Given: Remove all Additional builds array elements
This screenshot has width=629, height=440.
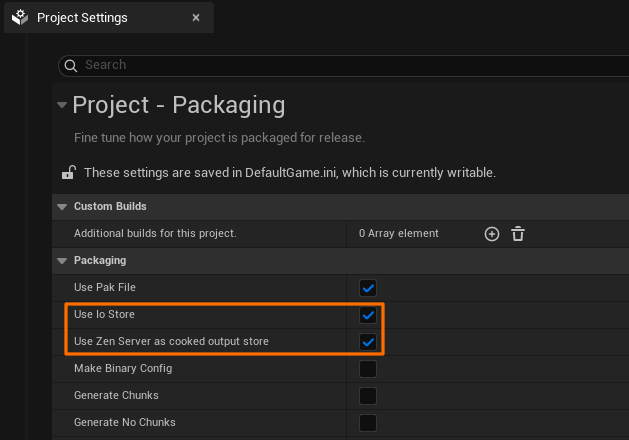Looking at the screenshot, I should (x=518, y=233).
